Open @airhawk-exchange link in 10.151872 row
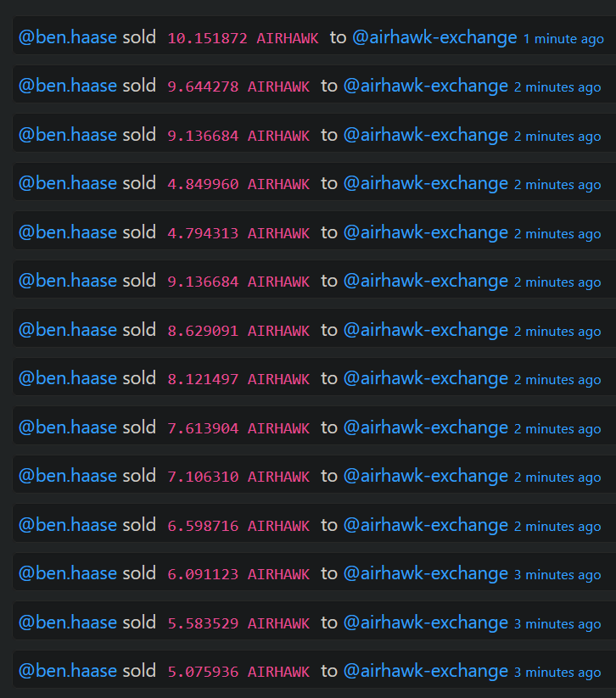616x698 pixels. [434, 37]
